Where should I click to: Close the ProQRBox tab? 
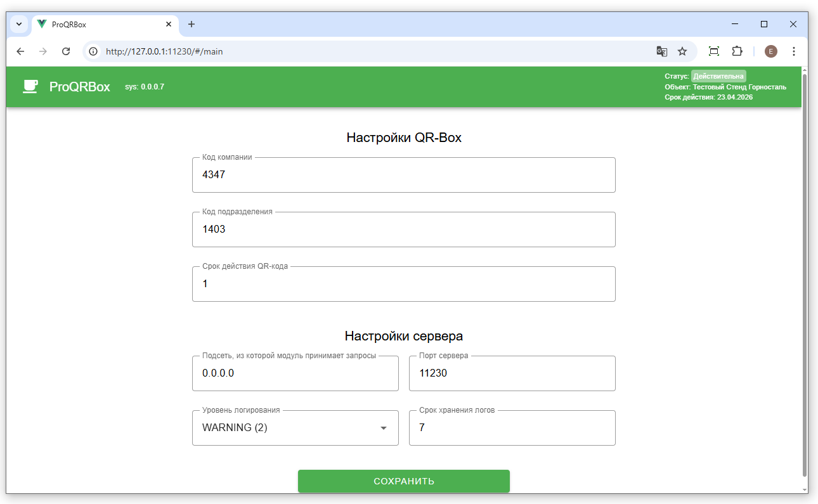pyautogui.click(x=169, y=24)
